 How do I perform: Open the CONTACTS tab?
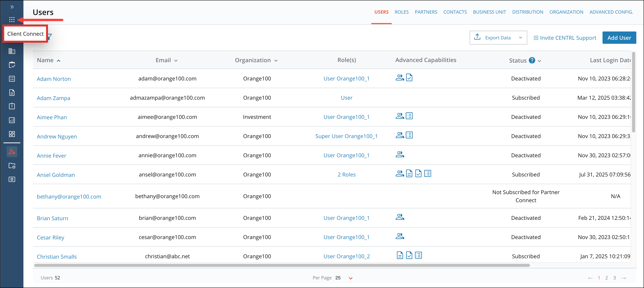(455, 12)
